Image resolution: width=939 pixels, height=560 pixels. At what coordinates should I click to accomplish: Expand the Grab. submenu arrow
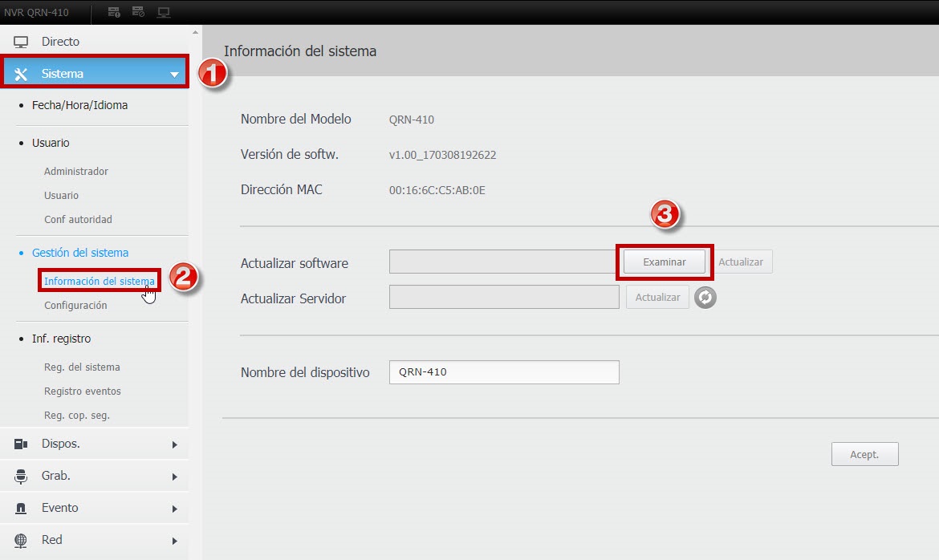pyautogui.click(x=174, y=477)
